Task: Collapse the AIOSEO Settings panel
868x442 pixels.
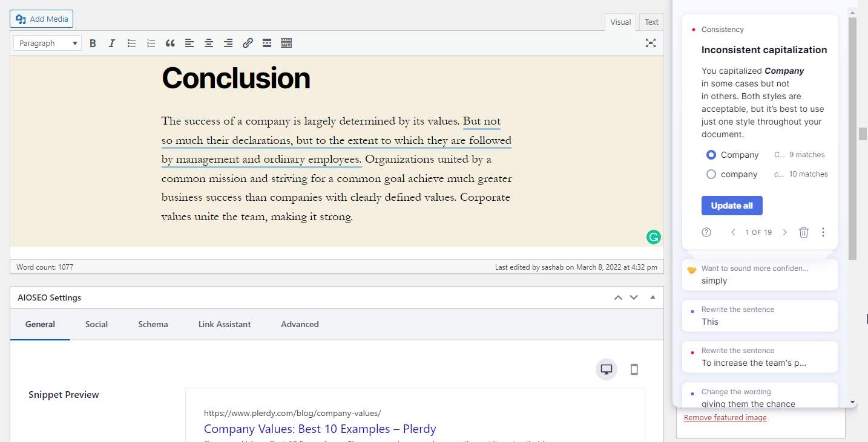Action: click(x=653, y=297)
